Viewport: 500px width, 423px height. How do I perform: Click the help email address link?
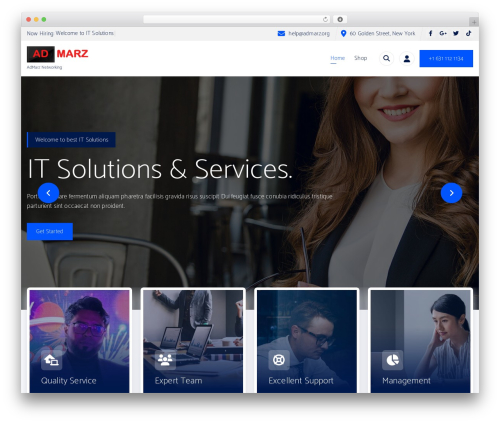pos(309,33)
